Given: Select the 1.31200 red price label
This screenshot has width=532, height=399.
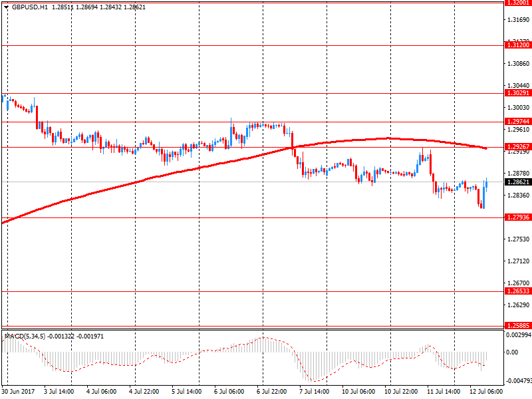Looking at the screenshot, I should click(518, 45).
